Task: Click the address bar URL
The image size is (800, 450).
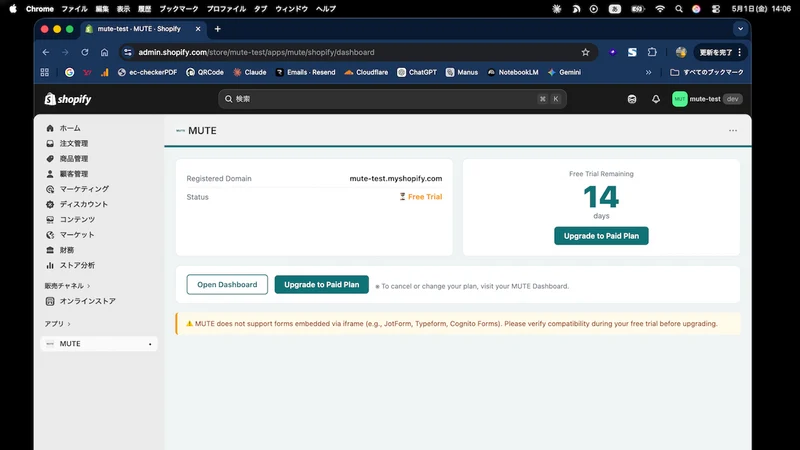Action: pos(256,52)
